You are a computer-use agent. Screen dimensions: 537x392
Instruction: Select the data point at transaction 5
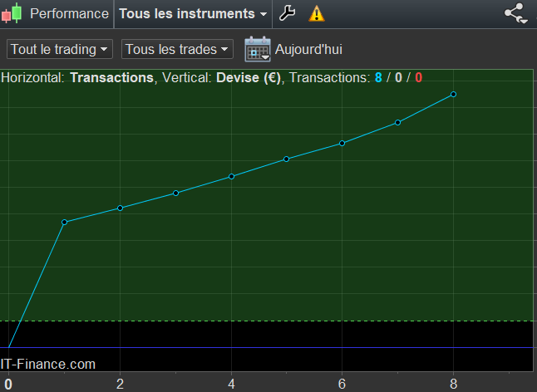point(286,159)
